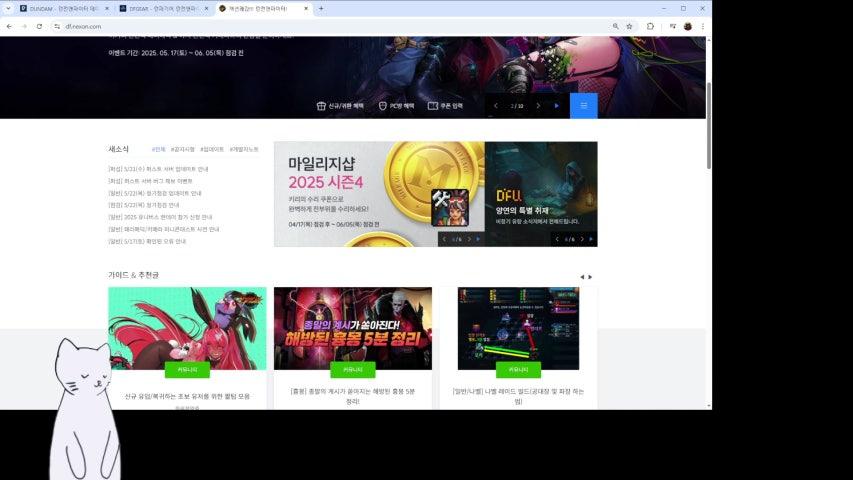Screen dimensions: 853x480
Task: Open the blue banner list menu button
Action: [x=584, y=106]
